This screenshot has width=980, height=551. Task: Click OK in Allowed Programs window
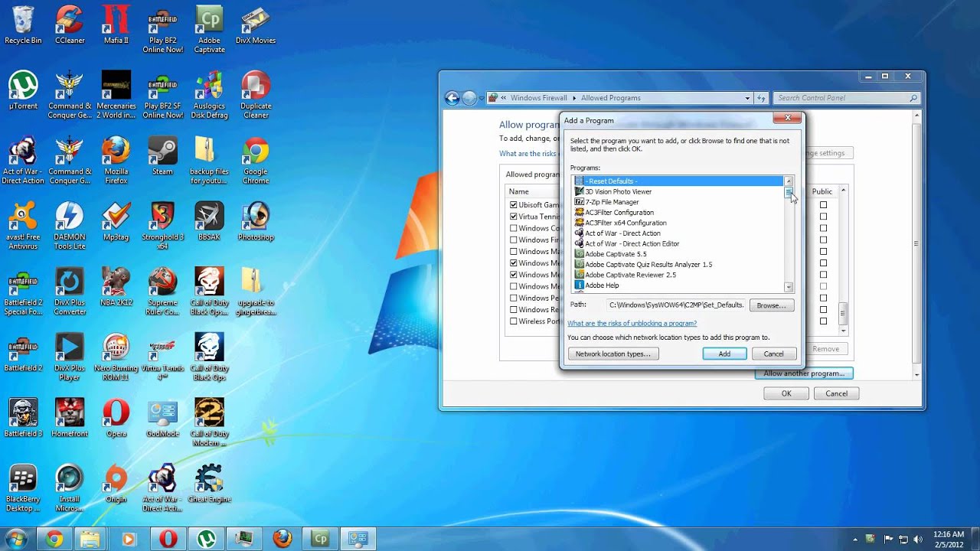coord(786,393)
